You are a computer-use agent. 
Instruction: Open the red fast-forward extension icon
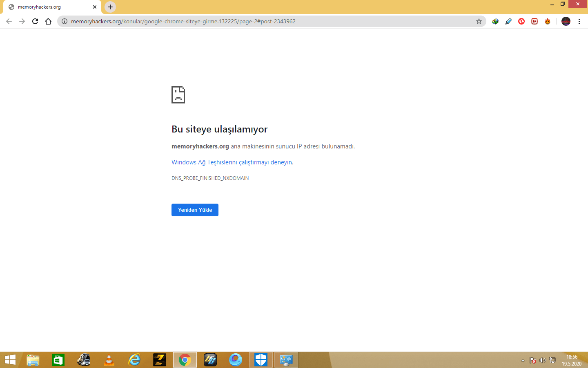point(535,21)
